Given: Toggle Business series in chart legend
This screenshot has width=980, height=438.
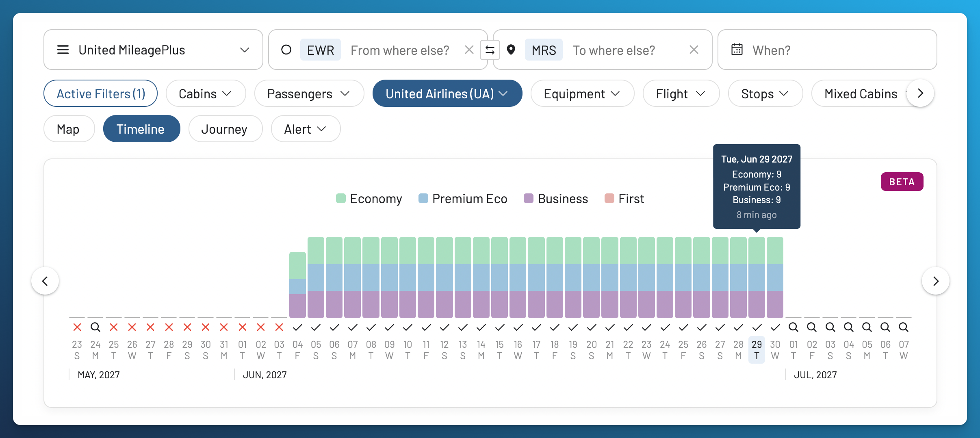Looking at the screenshot, I should 556,199.
